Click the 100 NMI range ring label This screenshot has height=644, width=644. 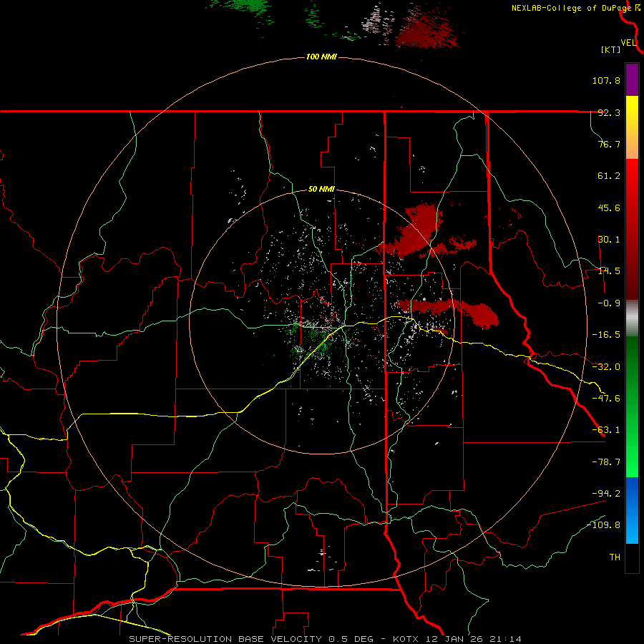click(x=321, y=57)
